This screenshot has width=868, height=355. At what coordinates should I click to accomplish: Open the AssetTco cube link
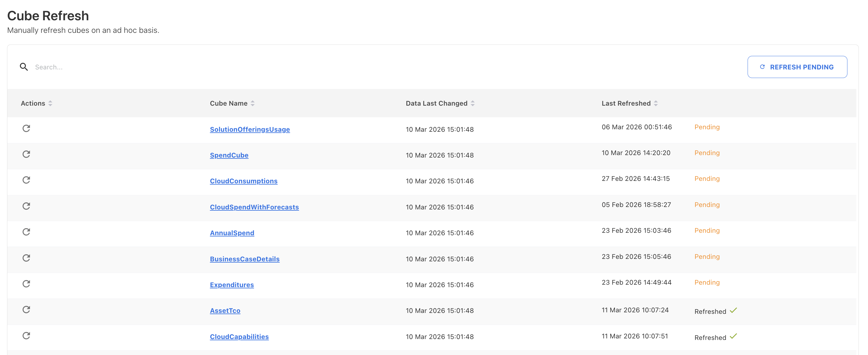click(225, 310)
